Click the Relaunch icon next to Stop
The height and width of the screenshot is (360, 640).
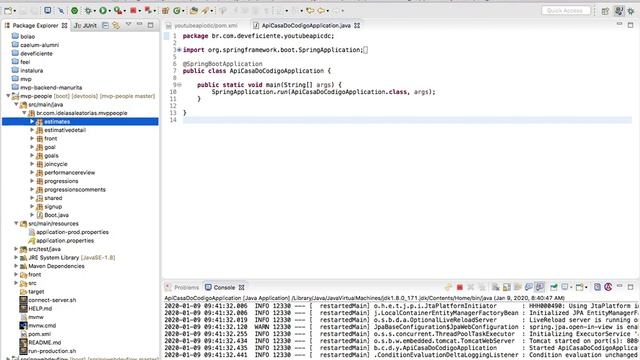pos(148,10)
